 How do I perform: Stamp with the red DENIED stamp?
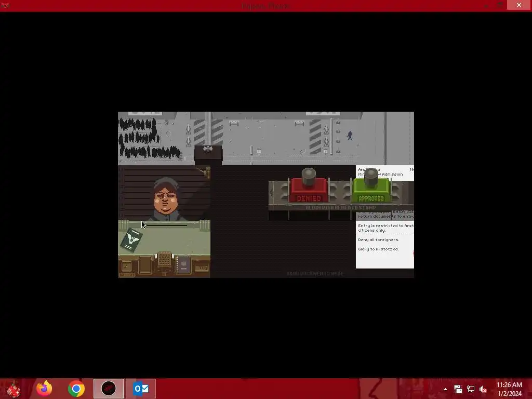point(309,187)
